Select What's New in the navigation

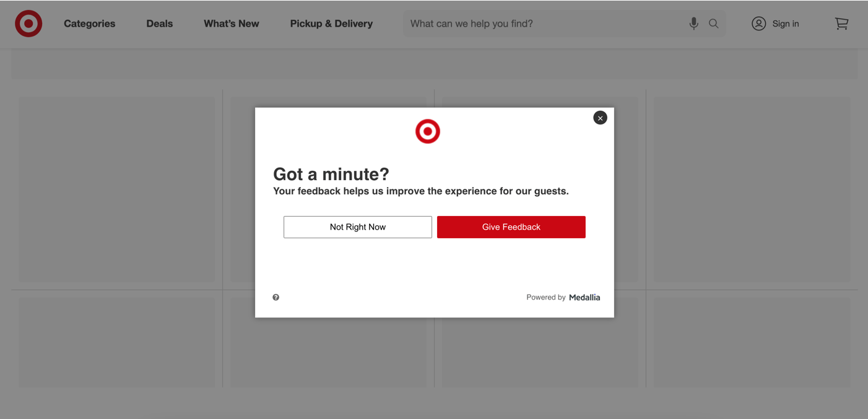[231, 23]
